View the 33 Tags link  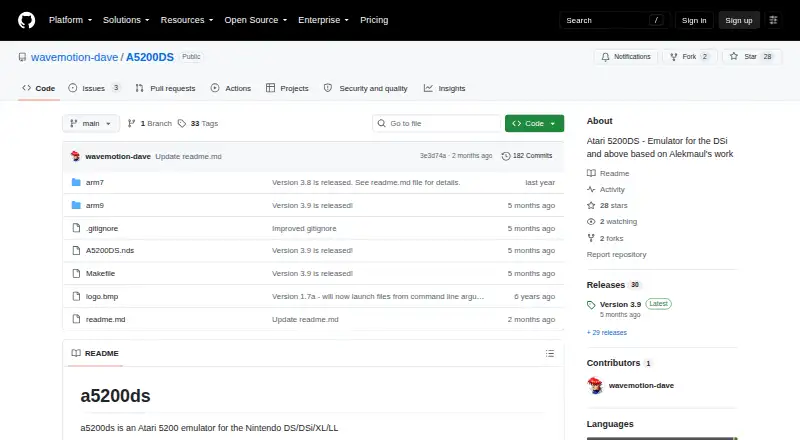(198, 124)
